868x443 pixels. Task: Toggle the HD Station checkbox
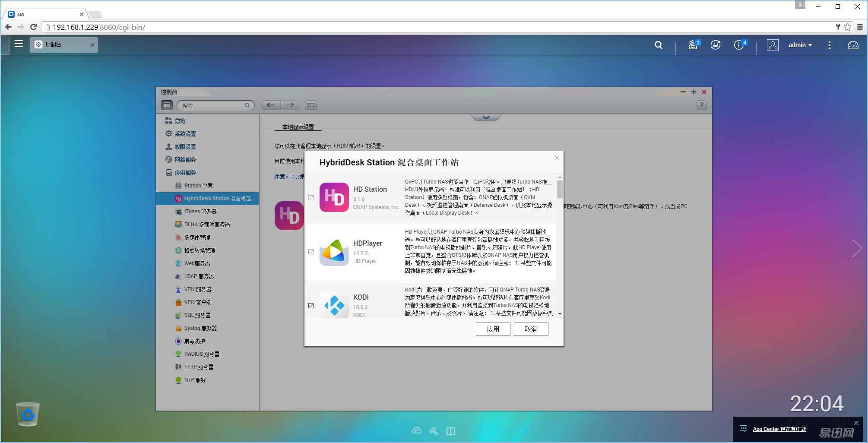311,198
